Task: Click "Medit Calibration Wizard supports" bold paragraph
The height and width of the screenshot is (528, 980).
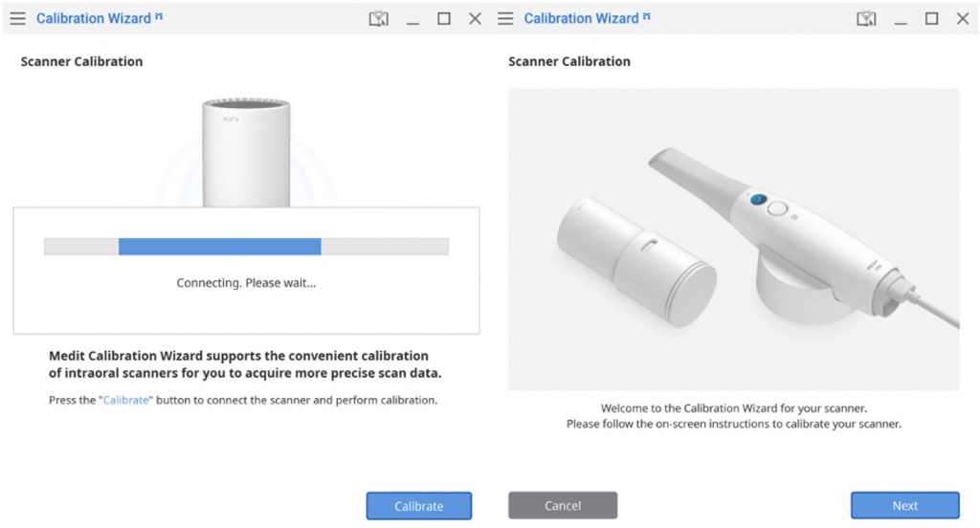Action: click(x=245, y=364)
